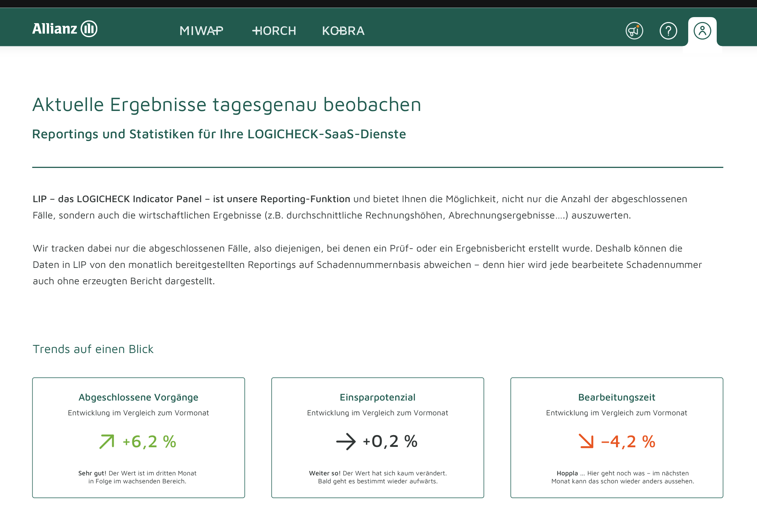Open the HORCH menu item

coord(274,31)
